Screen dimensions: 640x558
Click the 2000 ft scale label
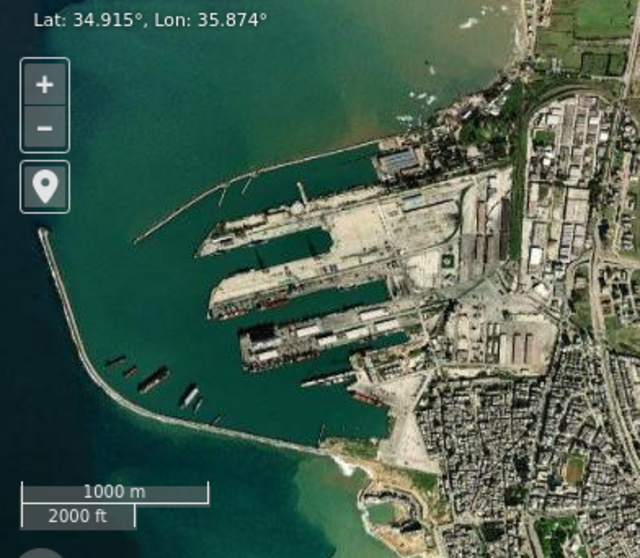click(x=78, y=516)
